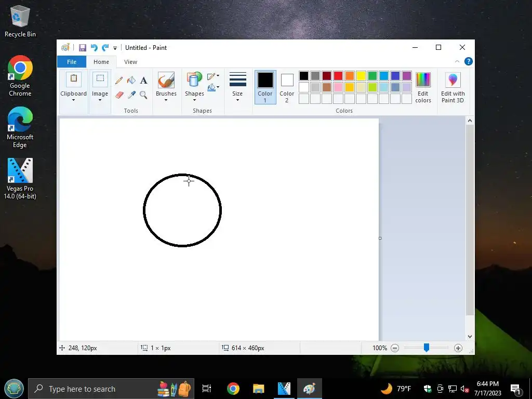The height and width of the screenshot is (399, 532).
Task: Pick the black color swatch
Action: (x=303, y=76)
